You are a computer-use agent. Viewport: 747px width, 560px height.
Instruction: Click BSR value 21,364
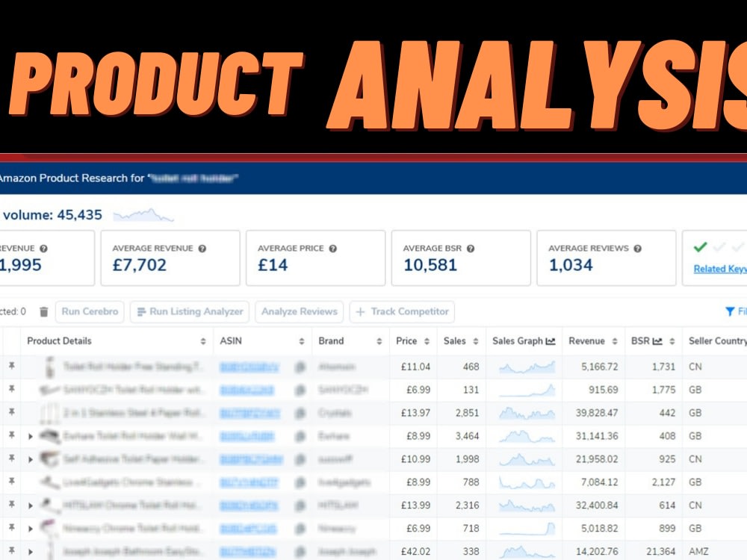tap(661, 552)
